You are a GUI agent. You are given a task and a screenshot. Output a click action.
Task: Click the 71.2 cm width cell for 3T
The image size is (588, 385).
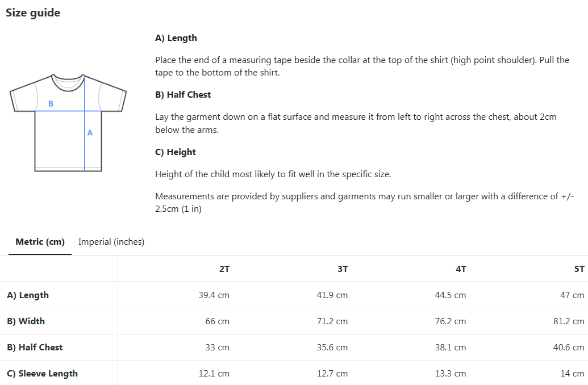click(332, 321)
